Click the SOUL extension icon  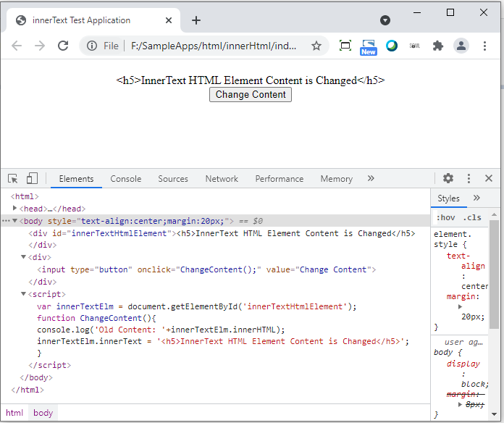[415, 46]
